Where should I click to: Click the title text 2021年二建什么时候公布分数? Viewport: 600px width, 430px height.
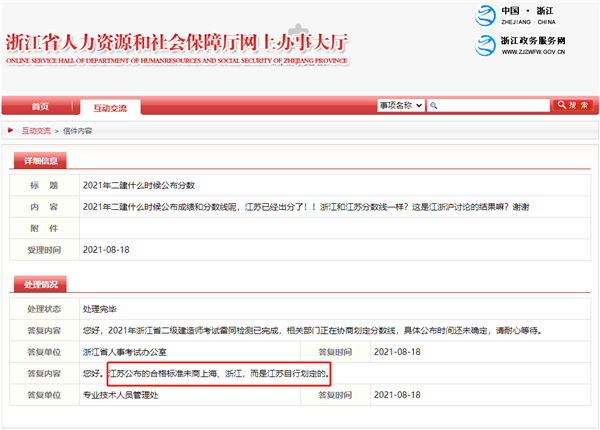(x=138, y=185)
